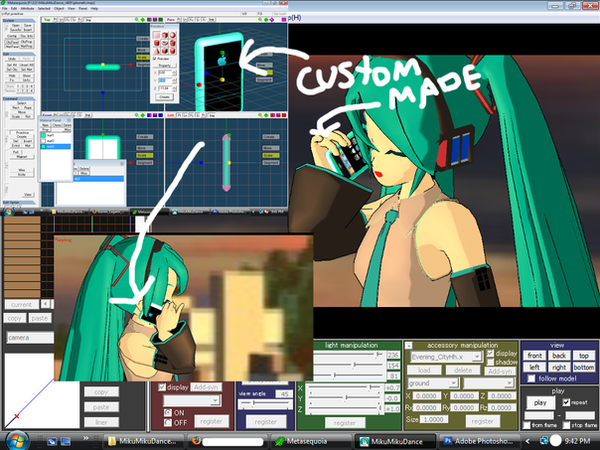
Task: Click the back view button
Action: (x=559, y=355)
